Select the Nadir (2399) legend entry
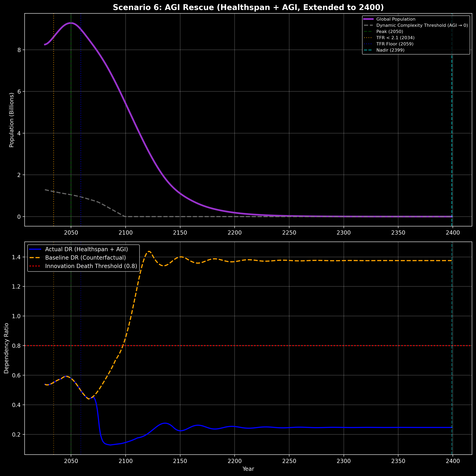 pyautogui.click(x=390, y=50)
